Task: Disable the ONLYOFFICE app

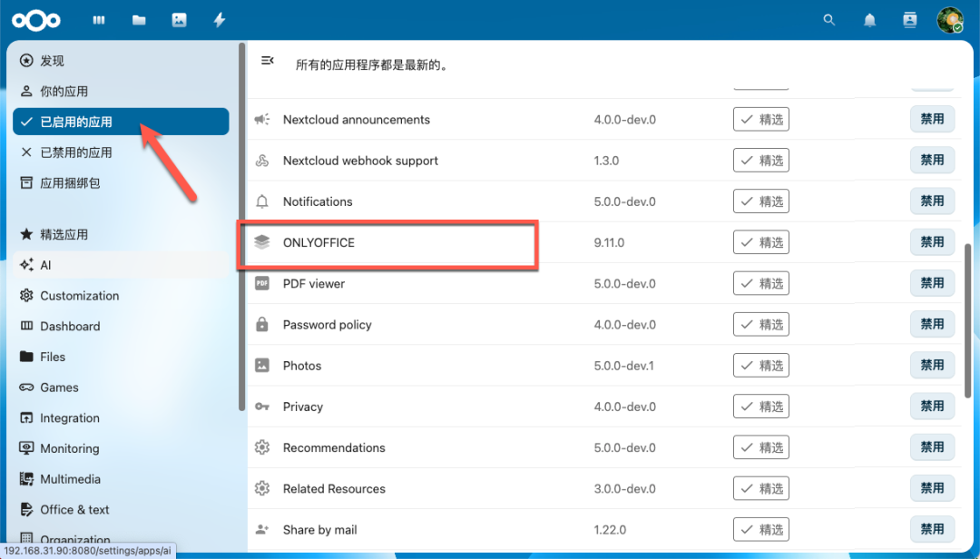Action: (x=932, y=242)
